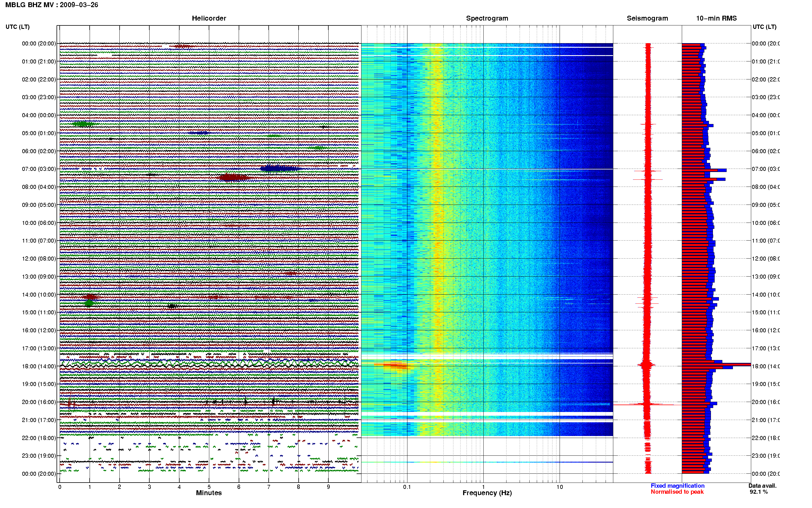Viewport: 812px width, 508px height.
Task: Click the "3" tick on the Minutes axis
Action: pyautogui.click(x=149, y=487)
